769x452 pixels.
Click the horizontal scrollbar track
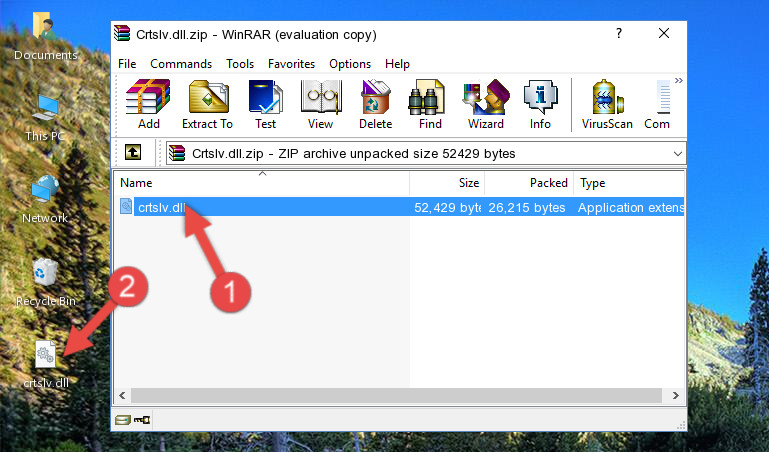pyautogui.click(x=396, y=396)
